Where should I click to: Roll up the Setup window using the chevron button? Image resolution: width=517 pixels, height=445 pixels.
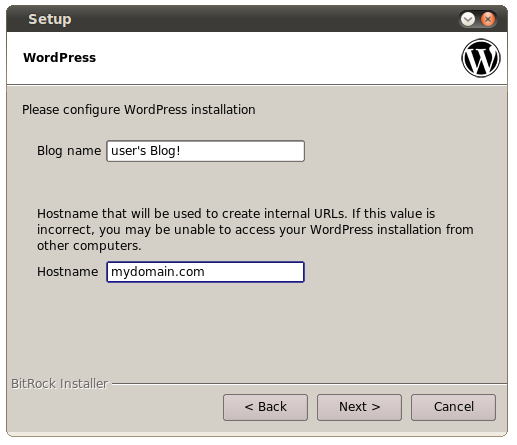tap(468, 19)
